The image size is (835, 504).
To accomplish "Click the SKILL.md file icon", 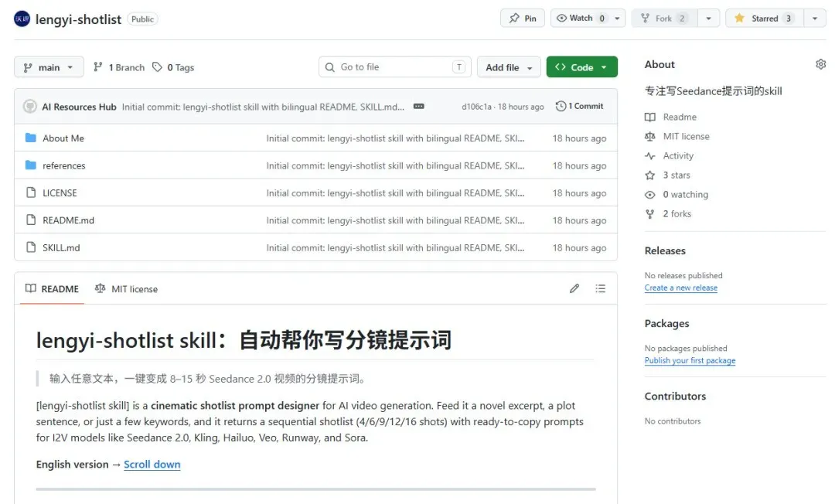I will click(31, 247).
